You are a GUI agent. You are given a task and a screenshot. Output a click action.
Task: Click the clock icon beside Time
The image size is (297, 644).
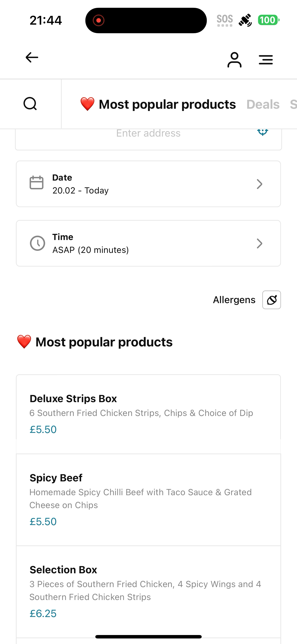(x=38, y=243)
